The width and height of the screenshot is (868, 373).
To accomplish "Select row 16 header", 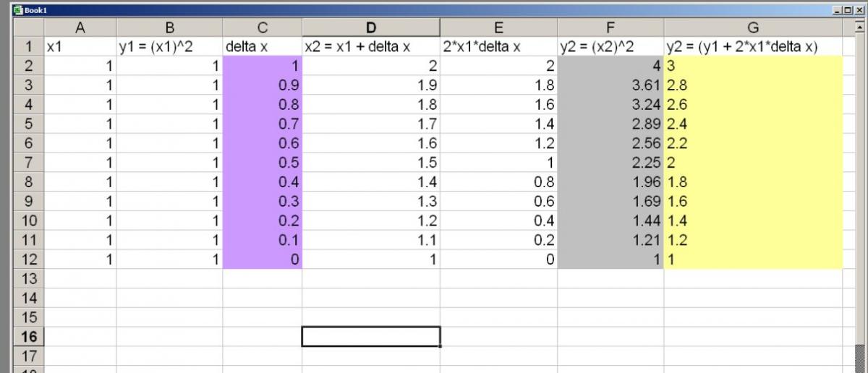I will (28, 337).
